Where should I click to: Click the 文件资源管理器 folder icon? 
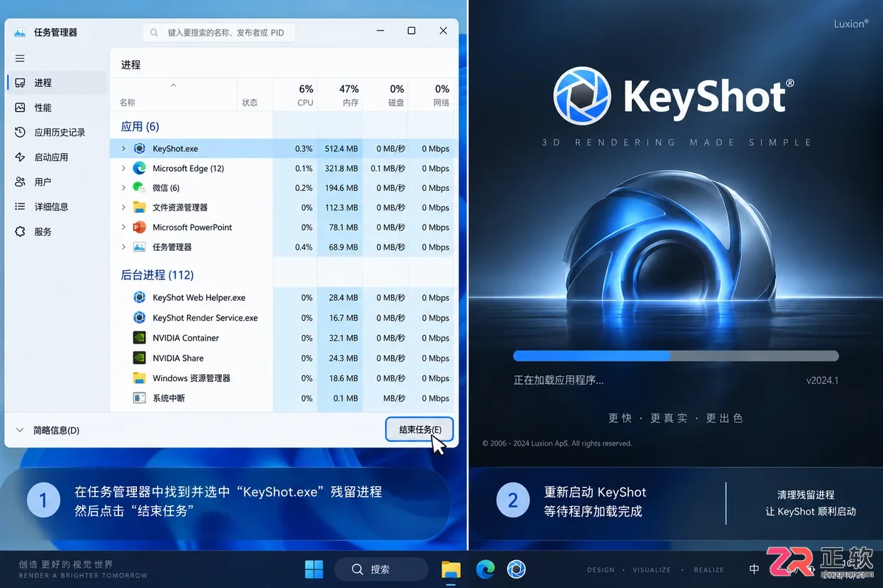pos(139,207)
